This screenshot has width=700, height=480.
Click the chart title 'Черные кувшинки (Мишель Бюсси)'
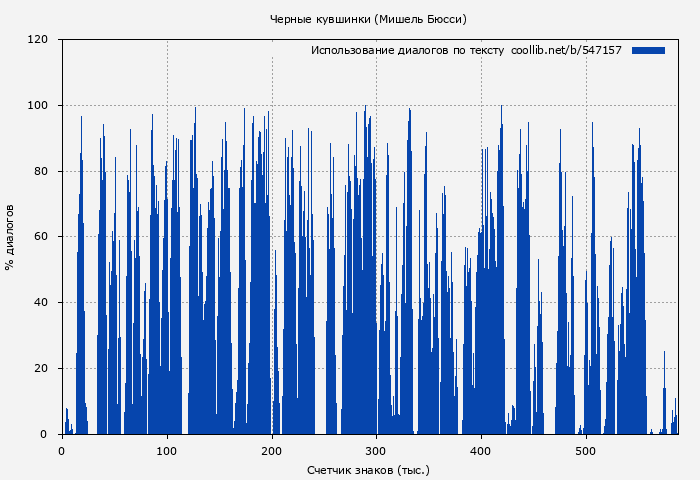[368, 19]
